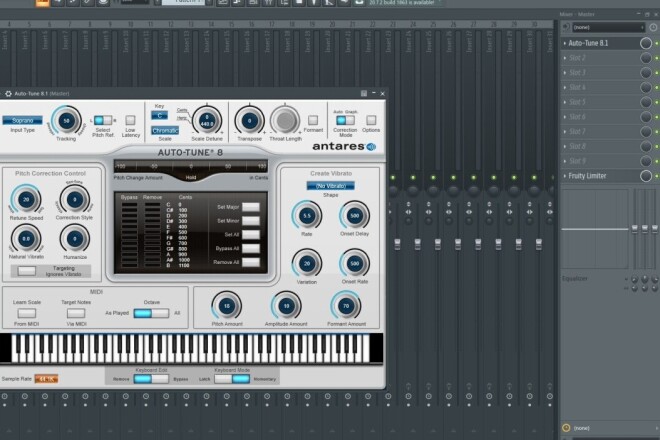Click the Throat Length knob
This screenshot has width=660, height=440.
pos(285,121)
